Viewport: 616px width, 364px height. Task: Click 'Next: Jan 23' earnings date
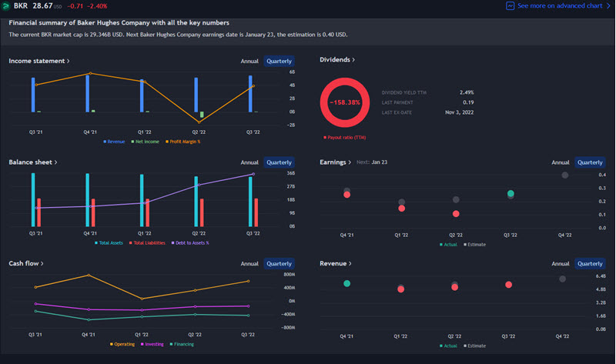(x=372, y=162)
